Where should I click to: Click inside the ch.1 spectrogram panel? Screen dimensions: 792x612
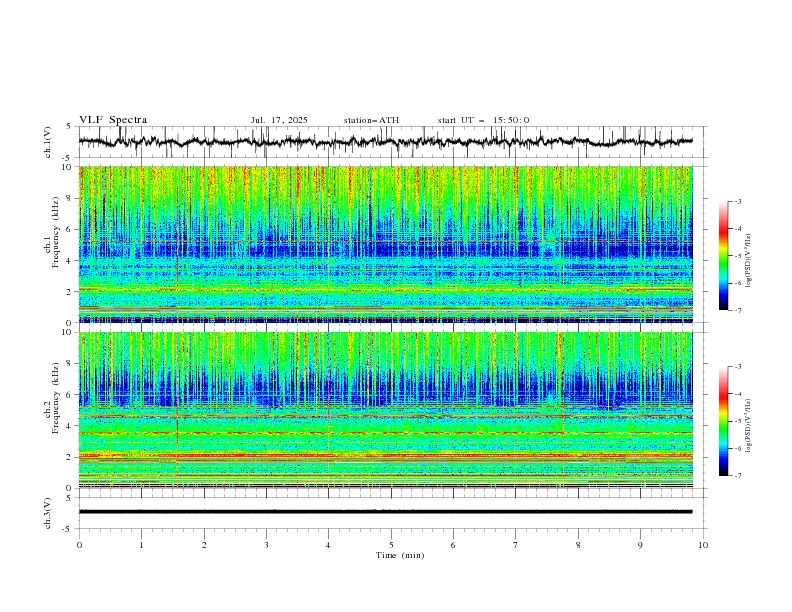coord(385,244)
